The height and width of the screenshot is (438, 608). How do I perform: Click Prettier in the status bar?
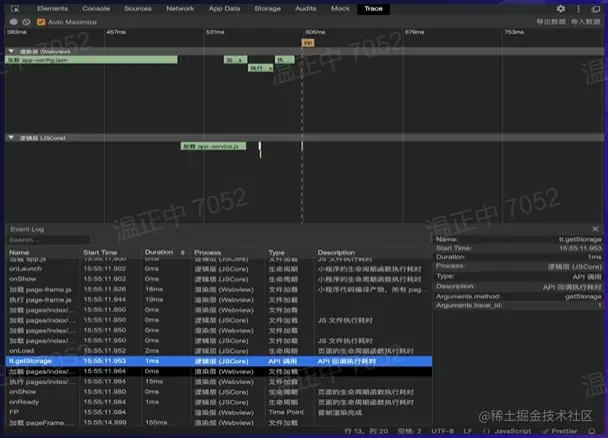pos(559,431)
